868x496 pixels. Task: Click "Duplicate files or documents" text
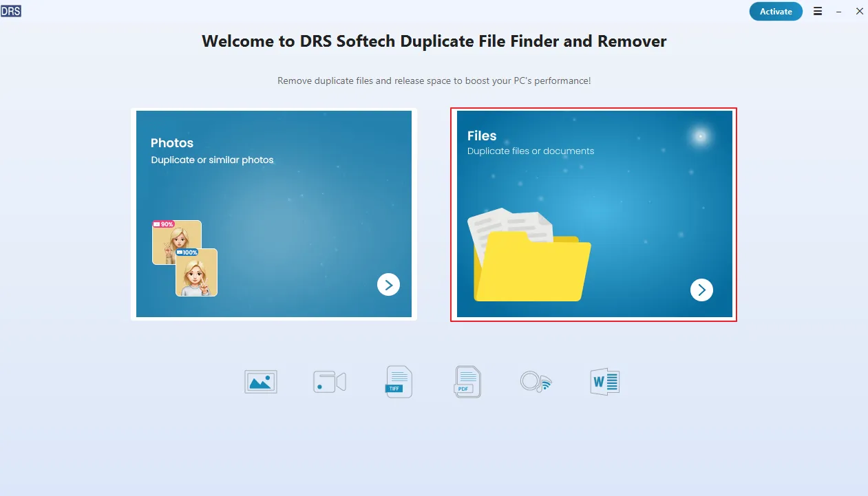pyautogui.click(x=531, y=151)
